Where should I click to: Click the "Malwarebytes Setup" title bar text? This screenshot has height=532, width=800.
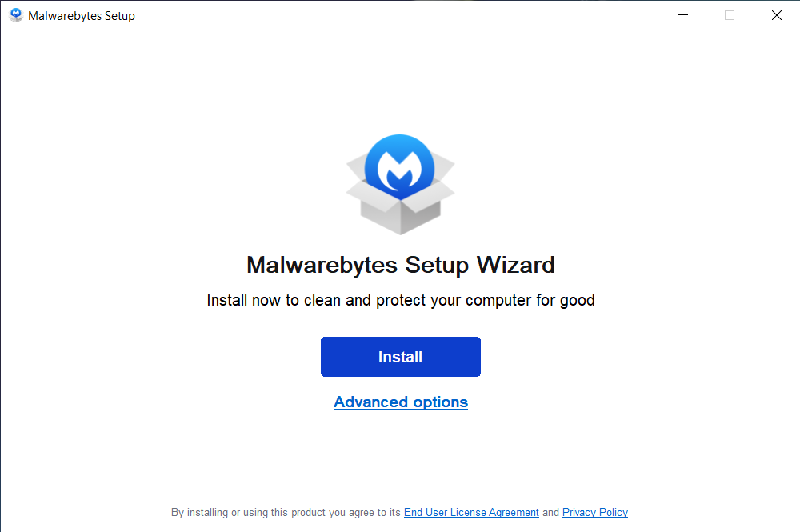click(x=82, y=16)
